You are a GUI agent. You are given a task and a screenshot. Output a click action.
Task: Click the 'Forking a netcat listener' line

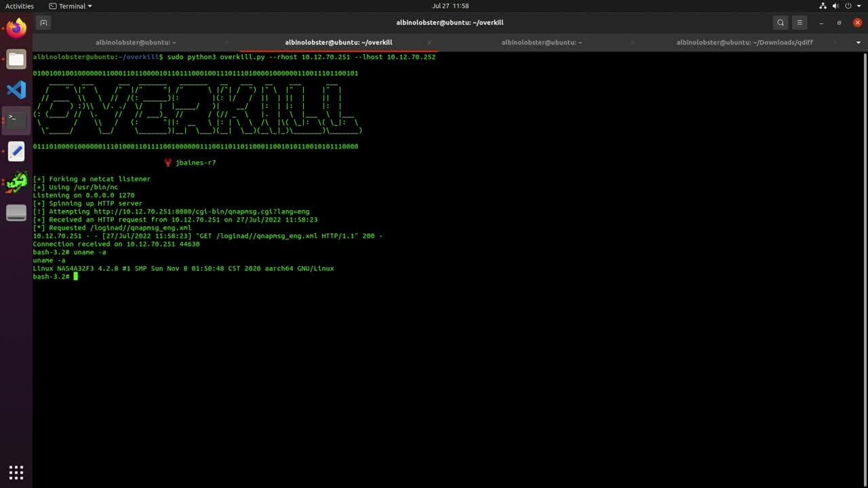92,179
